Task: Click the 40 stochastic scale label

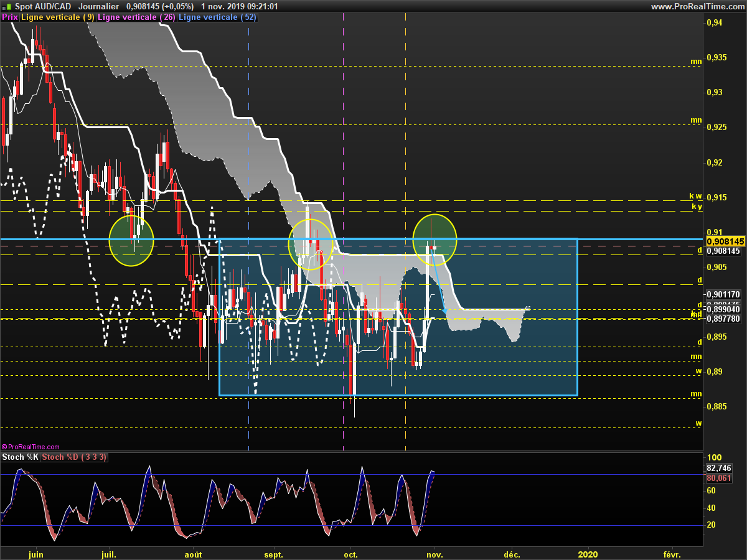Action: point(712,508)
